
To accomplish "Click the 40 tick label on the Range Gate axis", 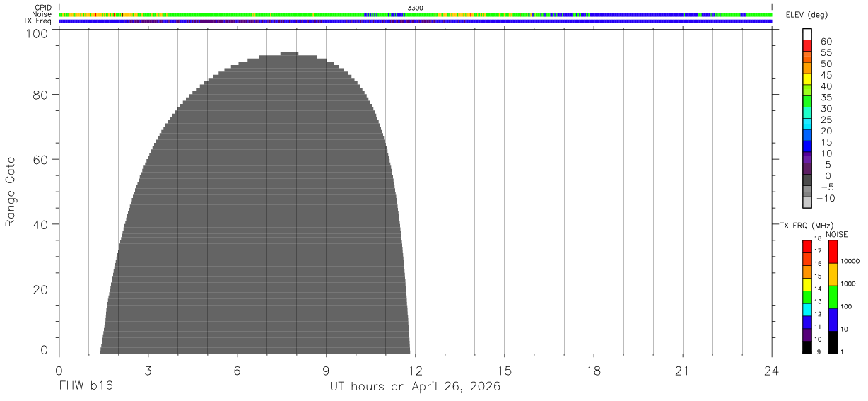I will (x=42, y=224).
